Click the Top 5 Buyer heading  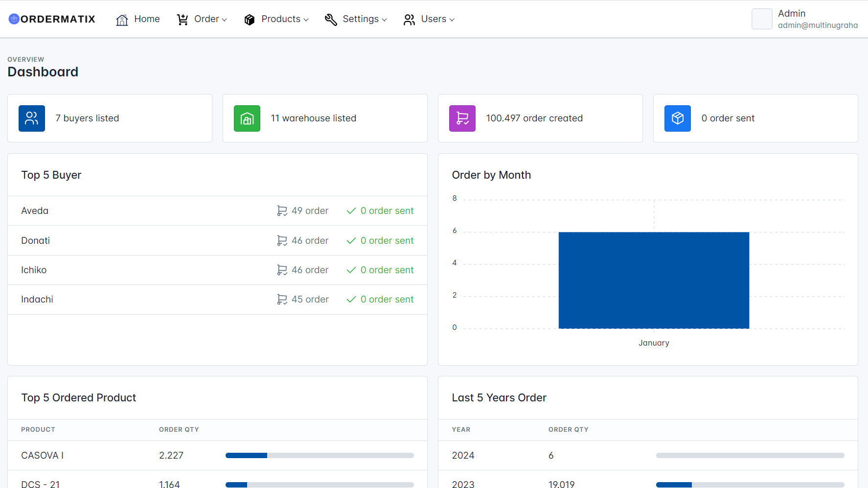(x=51, y=175)
